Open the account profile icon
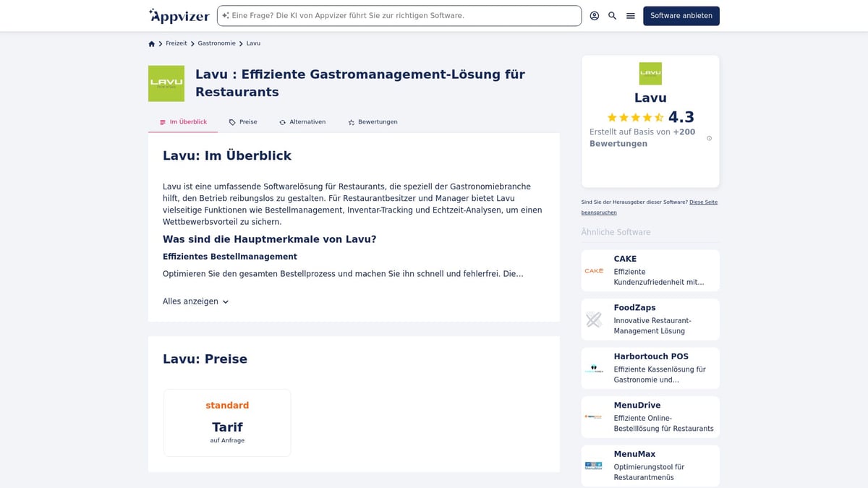 pos(594,15)
